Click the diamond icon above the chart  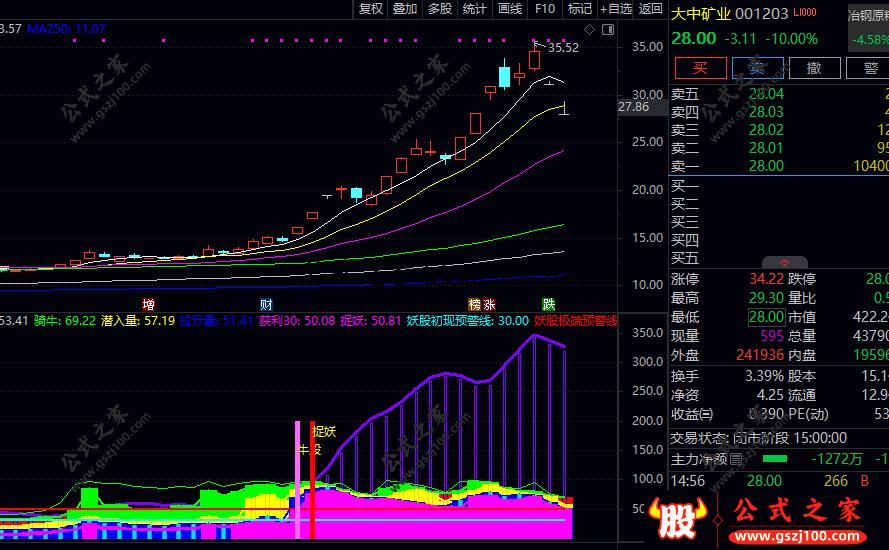point(590,29)
